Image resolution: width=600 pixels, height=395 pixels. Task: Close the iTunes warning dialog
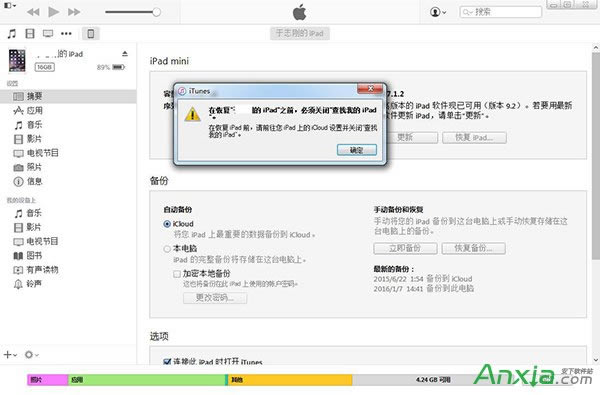[370, 89]
